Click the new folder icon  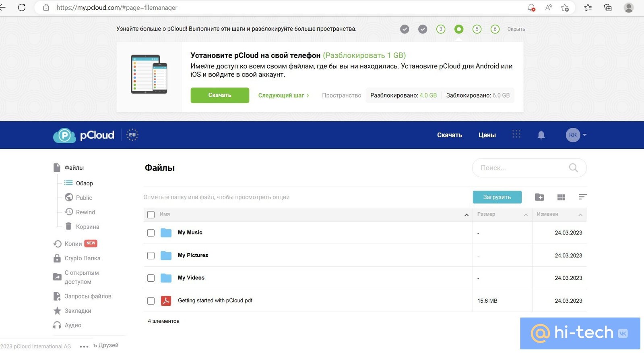pyautogui.click(x=539, y=197)
